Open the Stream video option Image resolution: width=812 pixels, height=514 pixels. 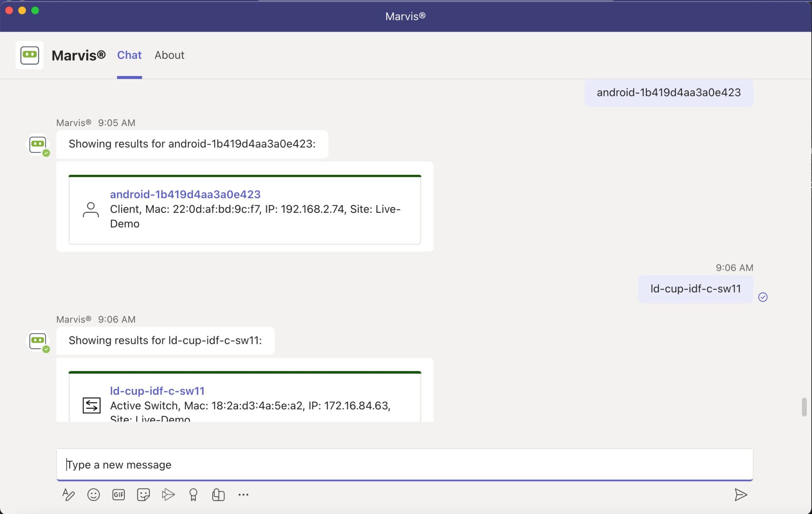(x=168, y=494)
